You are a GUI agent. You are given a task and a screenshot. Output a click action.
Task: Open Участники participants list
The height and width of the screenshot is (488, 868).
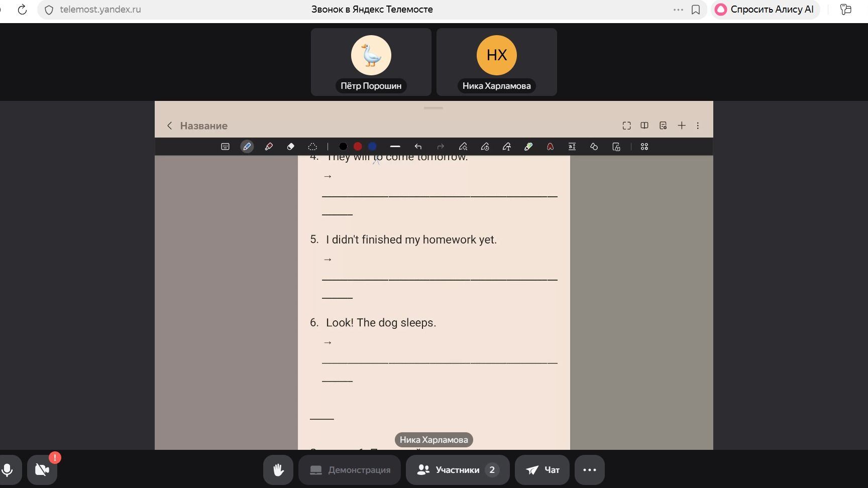[x=458, y=470]
